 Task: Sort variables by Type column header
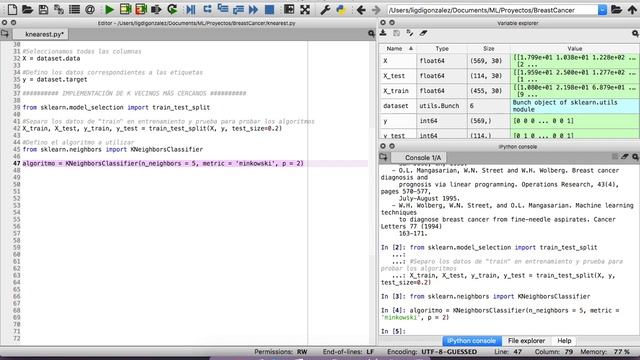click(x=442, y=49)
